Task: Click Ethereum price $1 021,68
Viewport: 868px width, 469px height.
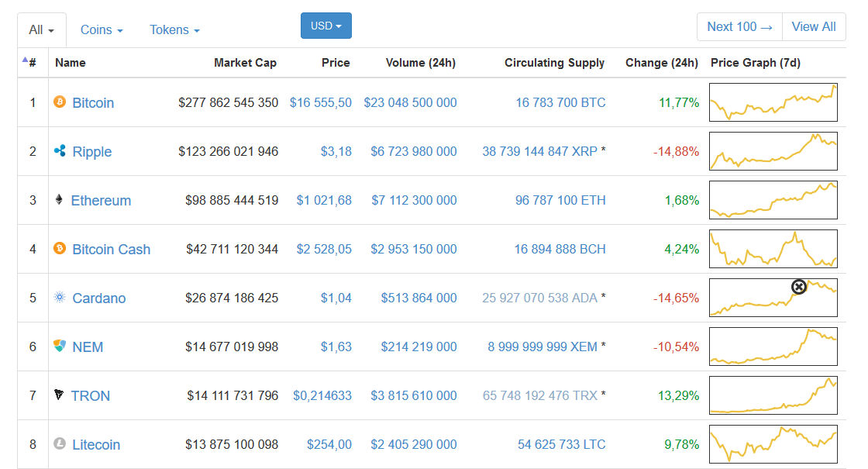Action: pyautogui.click(x=324, y=200)
